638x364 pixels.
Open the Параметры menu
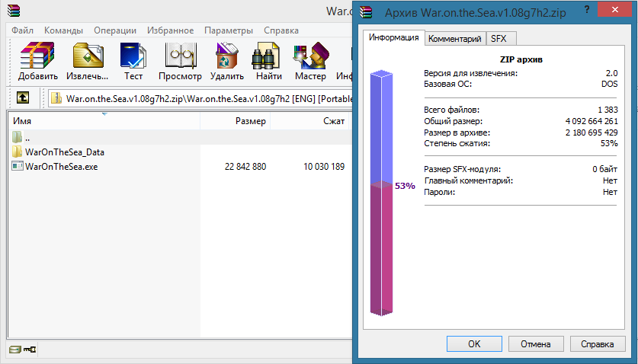tap(229, 30)
